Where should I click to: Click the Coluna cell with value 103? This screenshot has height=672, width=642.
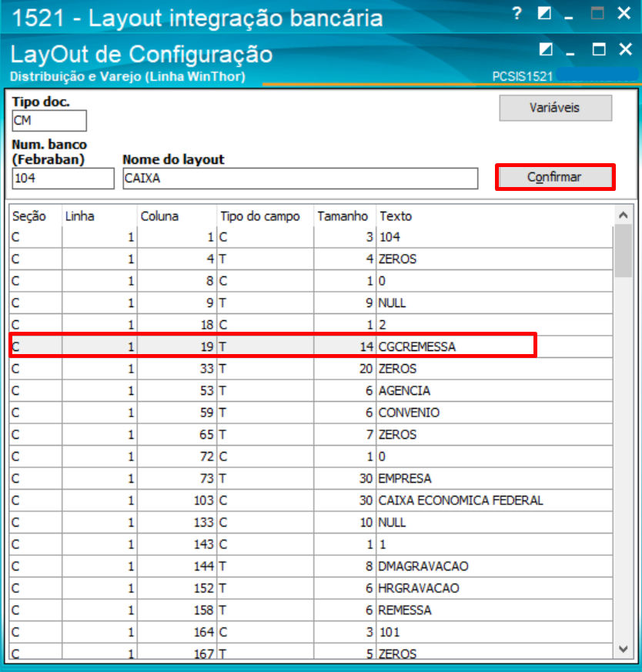tap(177, 500)
